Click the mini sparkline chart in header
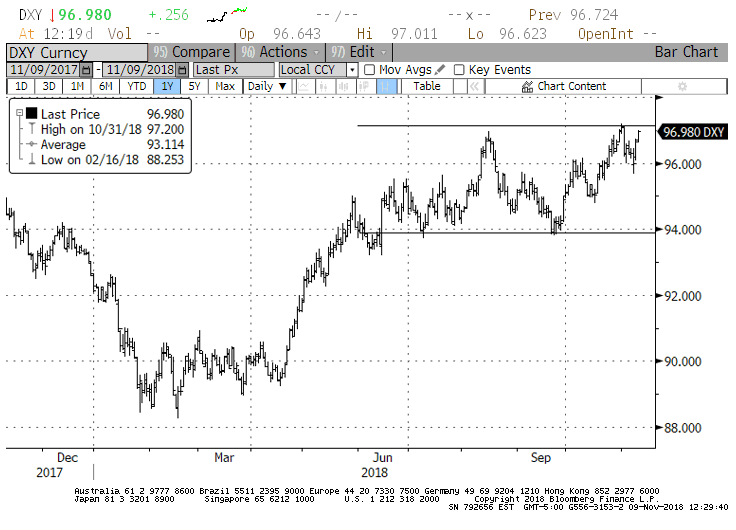The width and height of the screenshot is (736, 530). (227, 15)
